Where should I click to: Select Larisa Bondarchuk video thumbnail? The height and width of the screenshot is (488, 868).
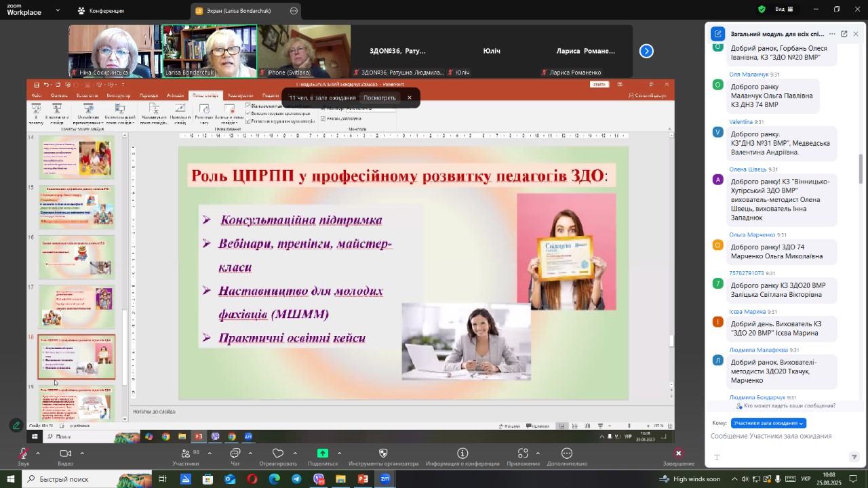coord(210,52)
